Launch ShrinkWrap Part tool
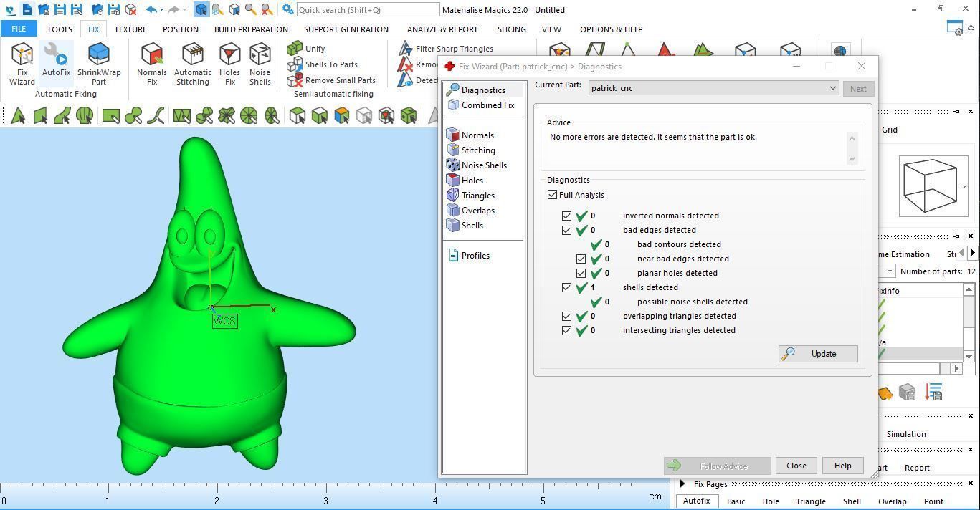This screenshot has height=510, width=980. click(x=99, y=64)
